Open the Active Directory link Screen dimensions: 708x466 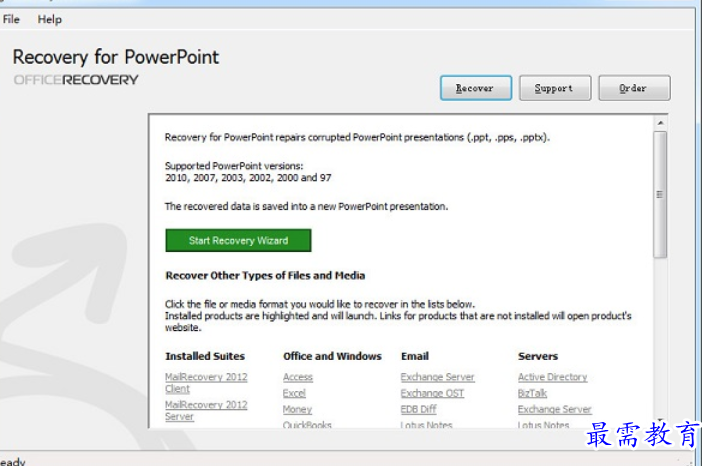552,377
